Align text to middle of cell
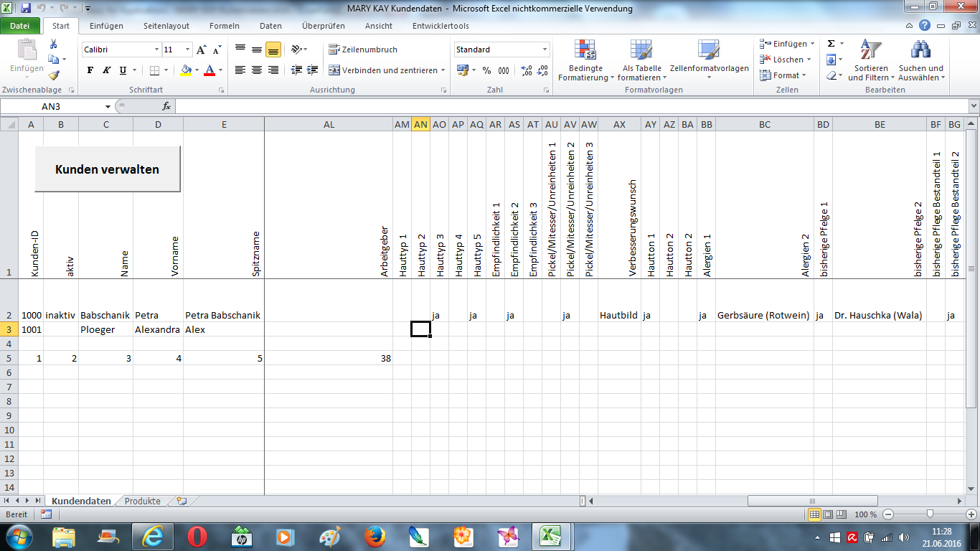 257,50
